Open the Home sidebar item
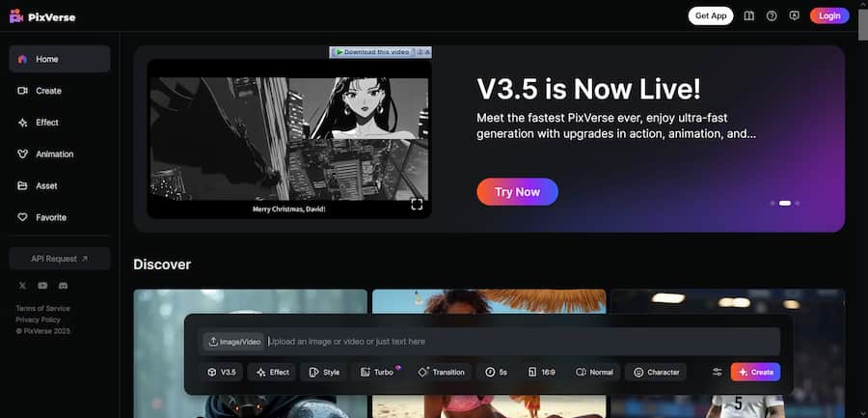This screenshot has width=868, height=418. click(x=60, y=59)
